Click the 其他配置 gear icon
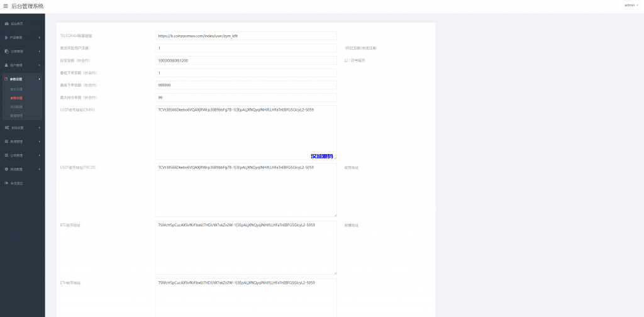The width and height of the screenshot is (644, 317). tap(6, 169)
